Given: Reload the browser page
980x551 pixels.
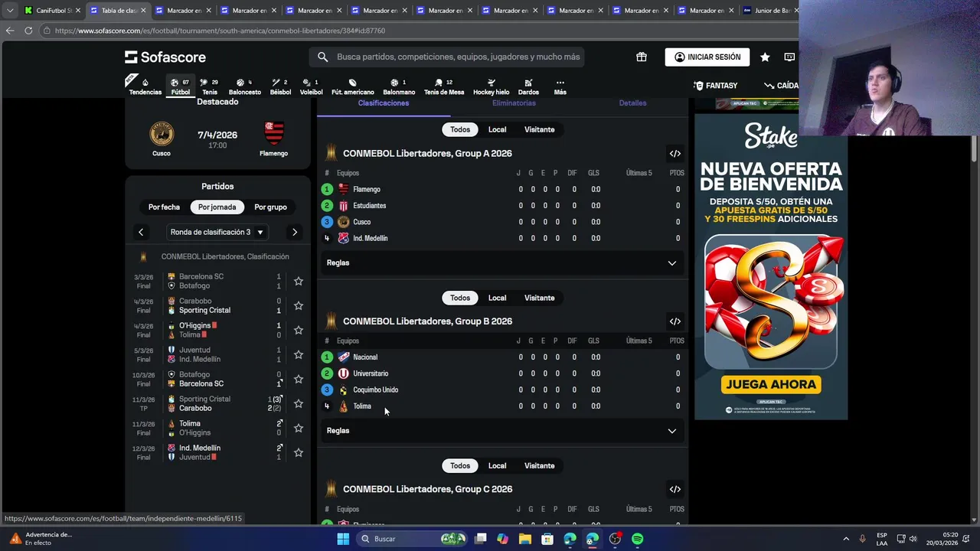Looking at the screenshot, I should tap(28, 31).
